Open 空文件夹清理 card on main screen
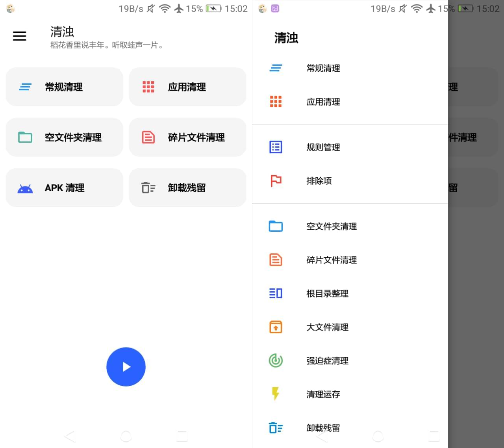Image resolution: width=504 pixels, height=448 pixels. pos(64,137)
